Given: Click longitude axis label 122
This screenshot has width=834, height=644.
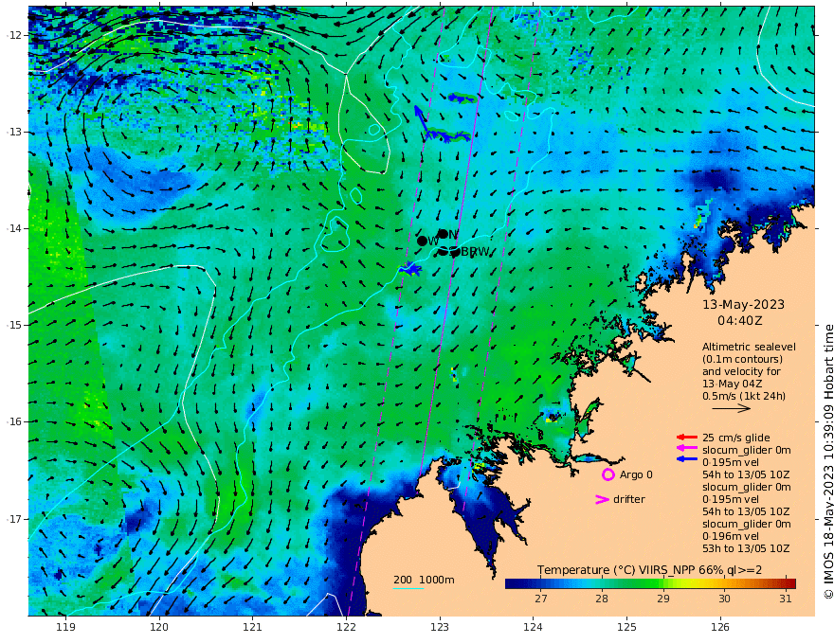Looking at the screenshot, I should 346,628.
